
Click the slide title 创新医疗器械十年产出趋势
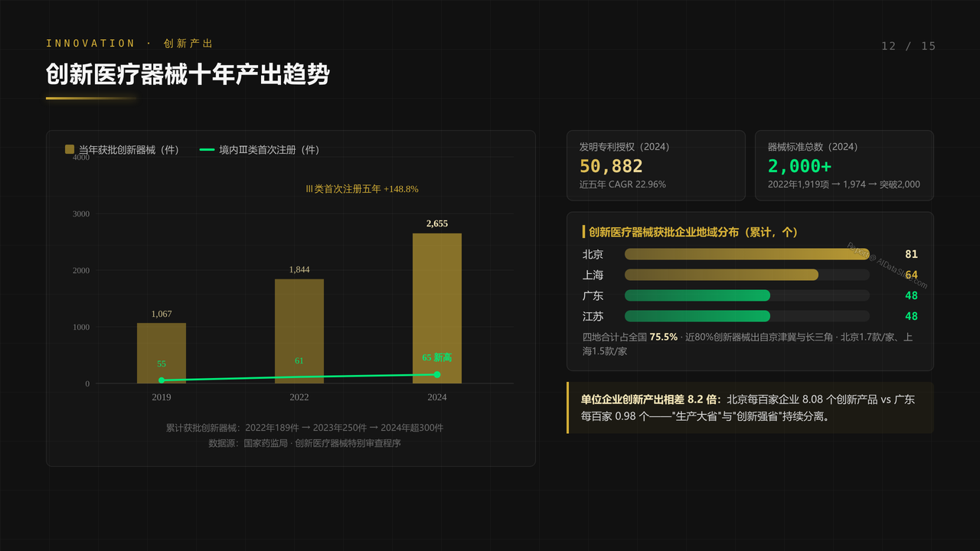pos(188,74)
